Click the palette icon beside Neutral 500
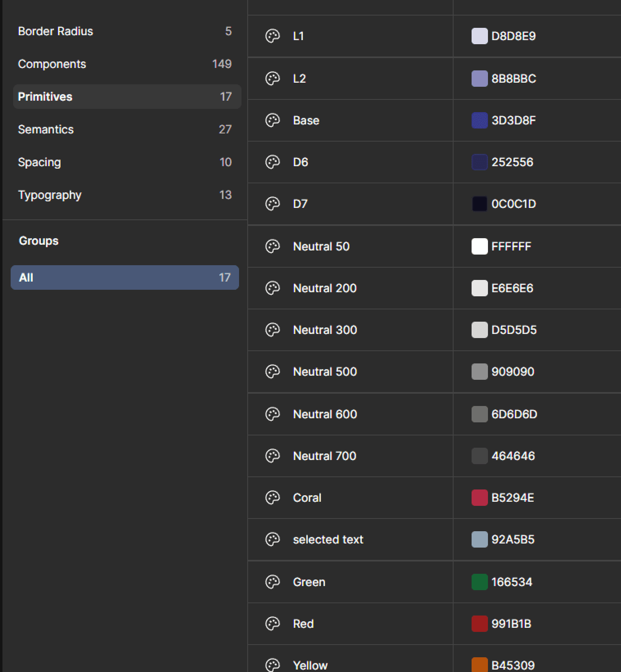 click(273, 372)
